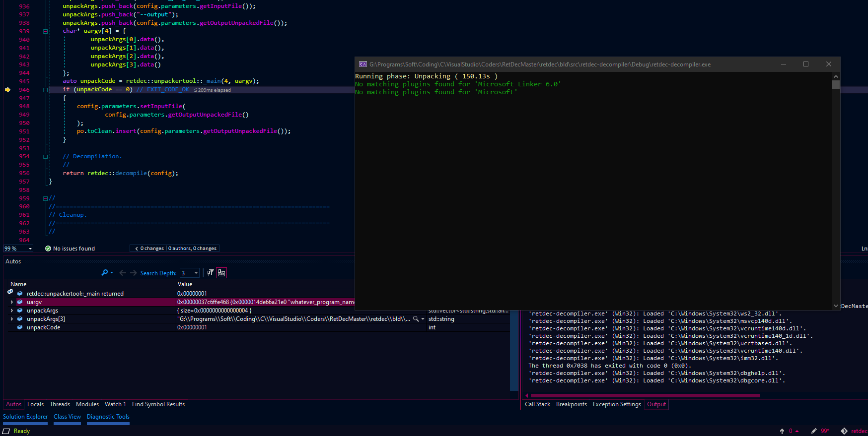868x436 pixels.
Task: Click the variable icon next to uargv
Action: point(20,302)
